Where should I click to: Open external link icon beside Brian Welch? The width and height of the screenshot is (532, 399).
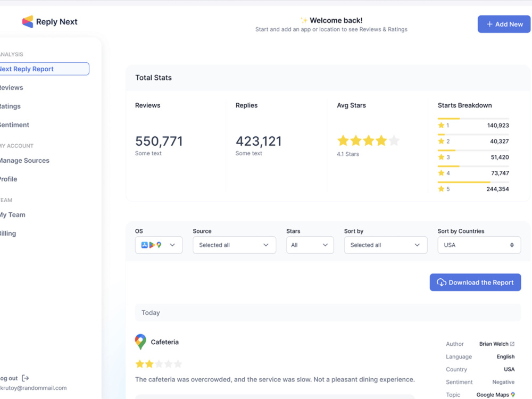tap(512, 344)
